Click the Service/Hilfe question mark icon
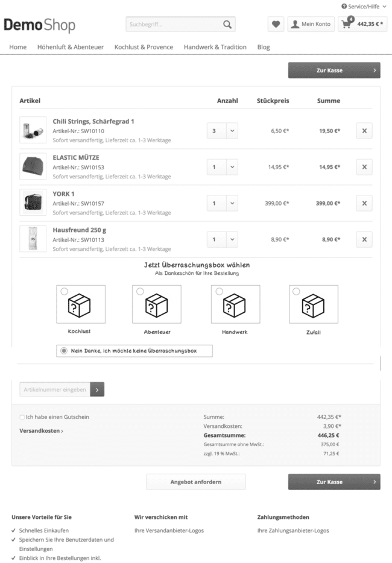 tap(344, 6)
